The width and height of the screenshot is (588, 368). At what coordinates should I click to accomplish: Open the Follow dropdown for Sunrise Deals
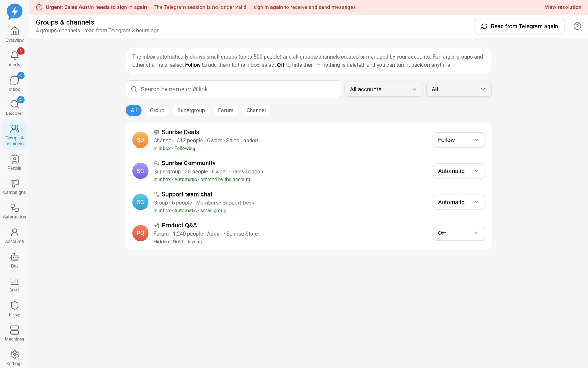[x=459, y=140]
